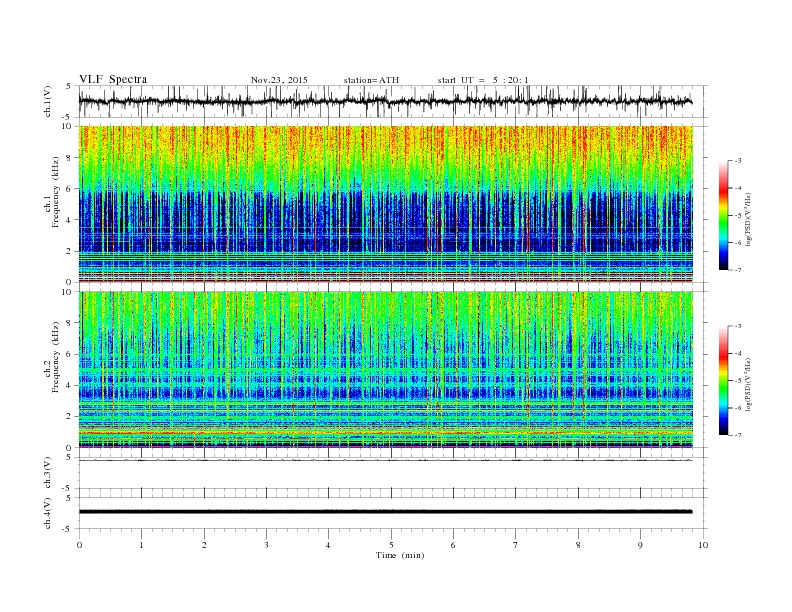Select the "Nov.23, 2015" date text

click(279, 80)
